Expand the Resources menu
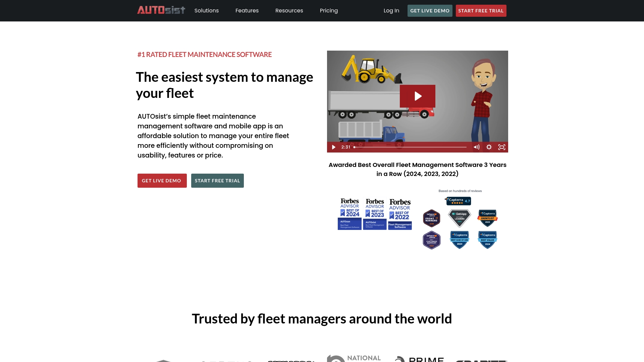Viewport: 644px width, 362px height. (289, 11)
